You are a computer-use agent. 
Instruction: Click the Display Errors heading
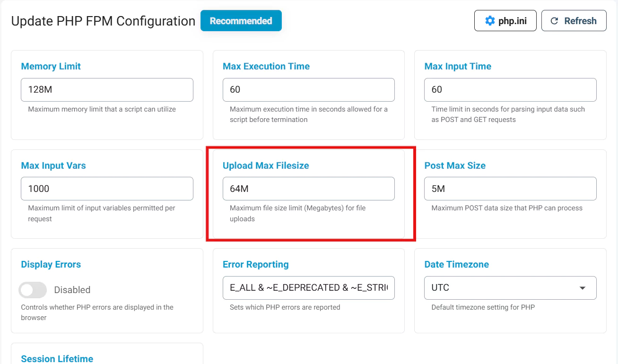click(51, 264)
